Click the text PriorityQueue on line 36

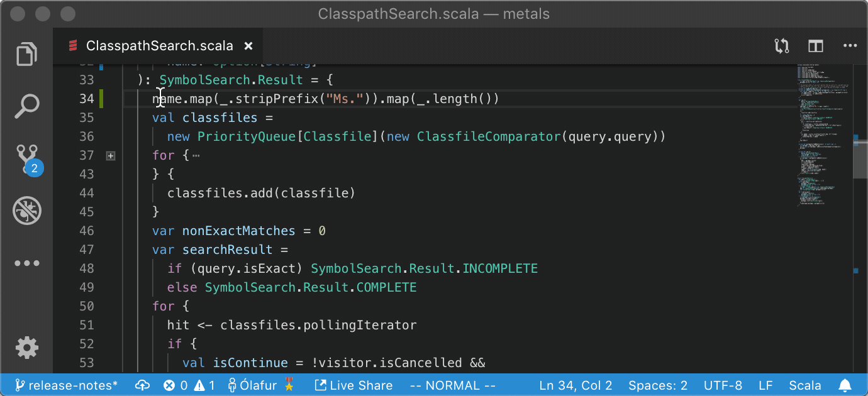tap(247, 136)
